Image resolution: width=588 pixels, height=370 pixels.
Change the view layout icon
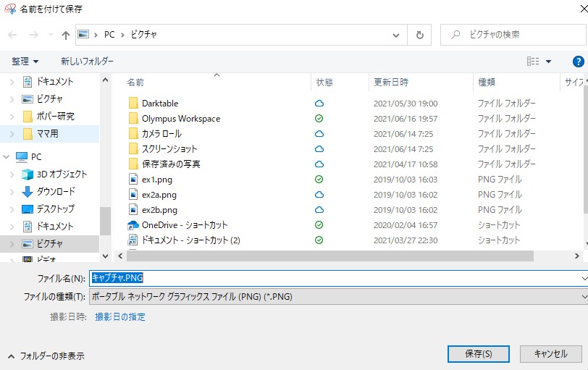[533, 61]
